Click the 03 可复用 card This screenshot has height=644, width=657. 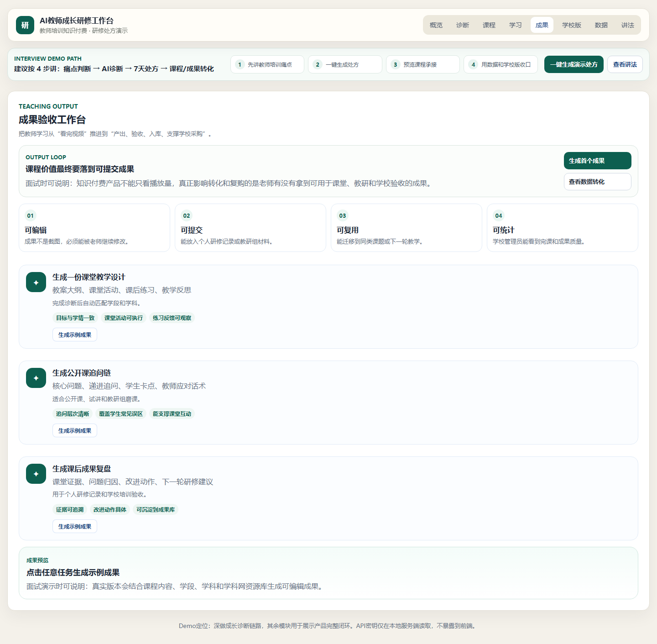tap(407, 228)
